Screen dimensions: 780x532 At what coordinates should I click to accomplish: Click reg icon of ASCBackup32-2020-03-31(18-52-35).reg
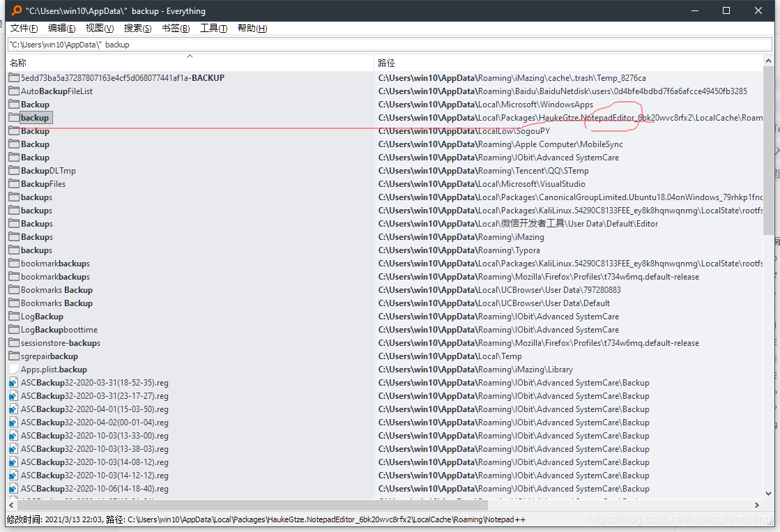14,383
